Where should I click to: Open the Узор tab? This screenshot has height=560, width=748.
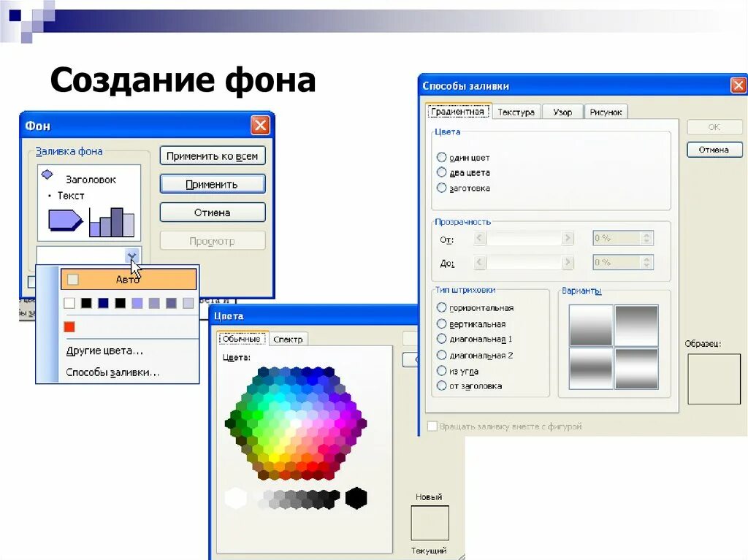point(562,112)
